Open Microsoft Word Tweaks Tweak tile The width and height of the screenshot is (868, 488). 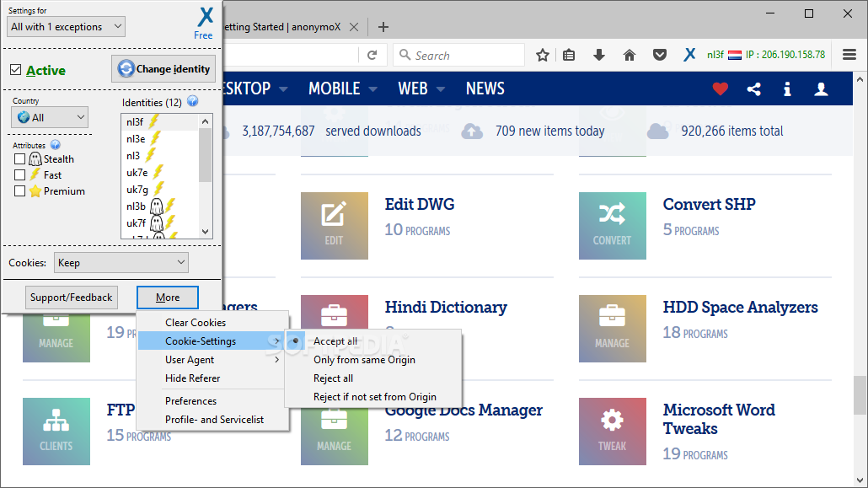pyautogui.click(x=613, y=432)
